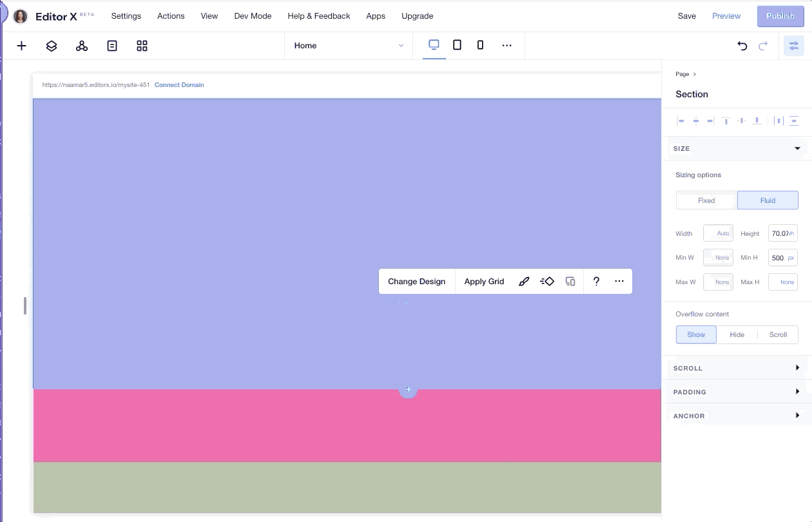Open the Dev Mode menu
Viewport: 812px width, 522px height.
click(253, 16)
